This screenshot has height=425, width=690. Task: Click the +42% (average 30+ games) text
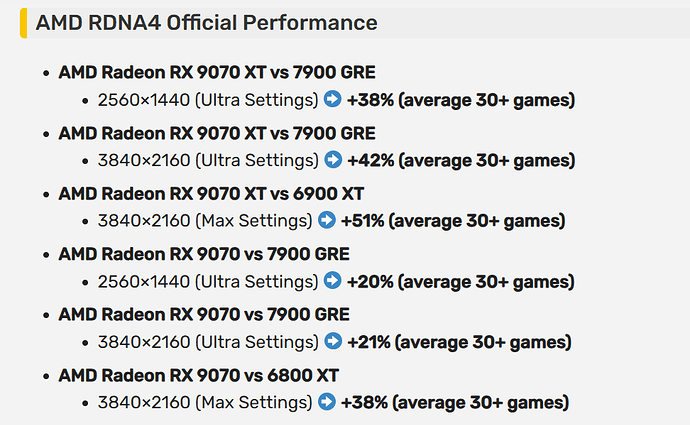[460, 160]
